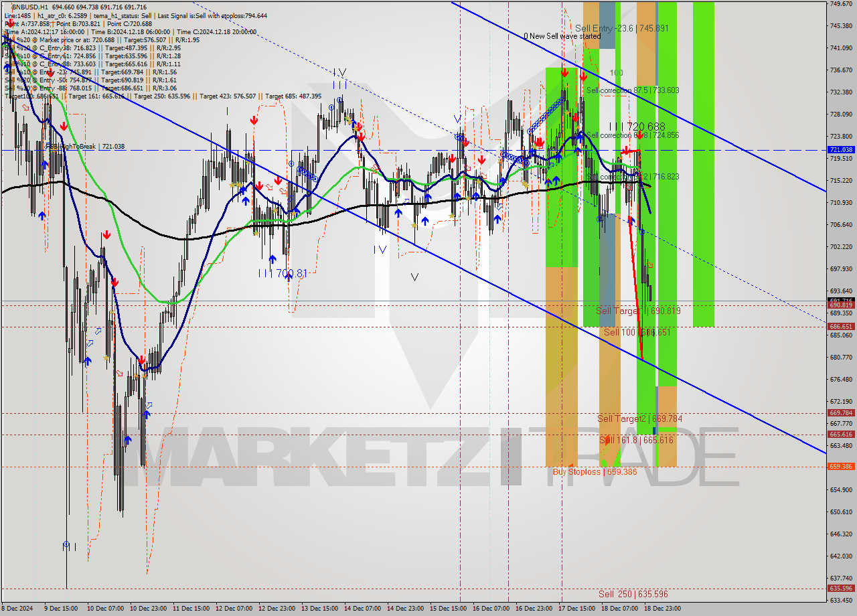Click the 18 Dec 23:00 time label
857x616 pixels.
point(663,609)
